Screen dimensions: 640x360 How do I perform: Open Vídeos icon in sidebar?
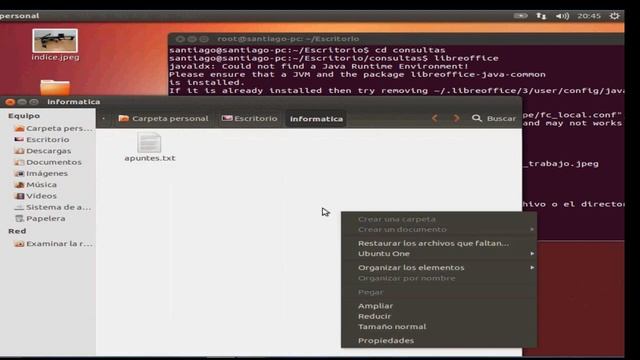19,196
